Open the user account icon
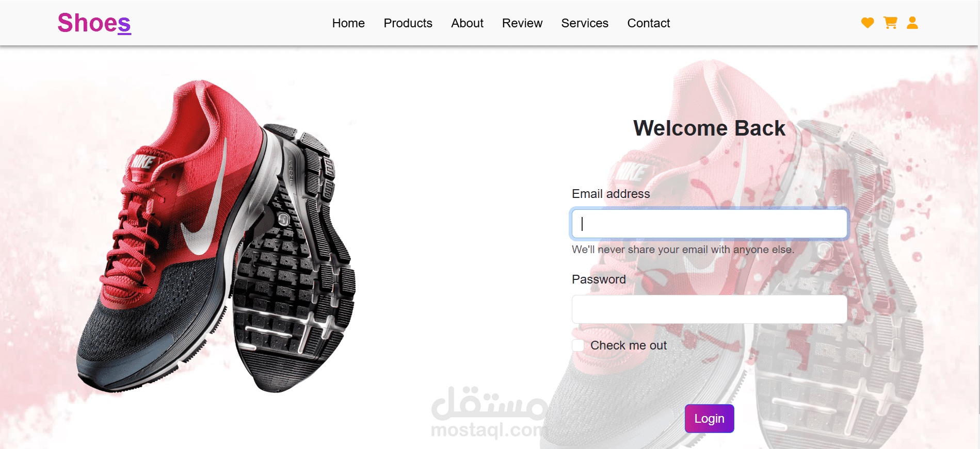 (x=912, y=23)
